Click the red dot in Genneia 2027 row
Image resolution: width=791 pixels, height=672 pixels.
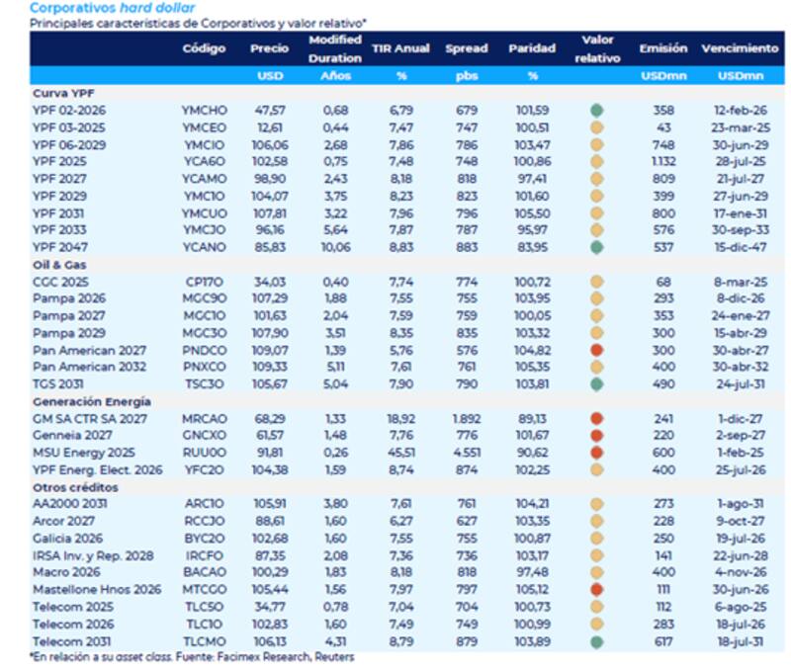pyautogui.click(x=596, y=436)
